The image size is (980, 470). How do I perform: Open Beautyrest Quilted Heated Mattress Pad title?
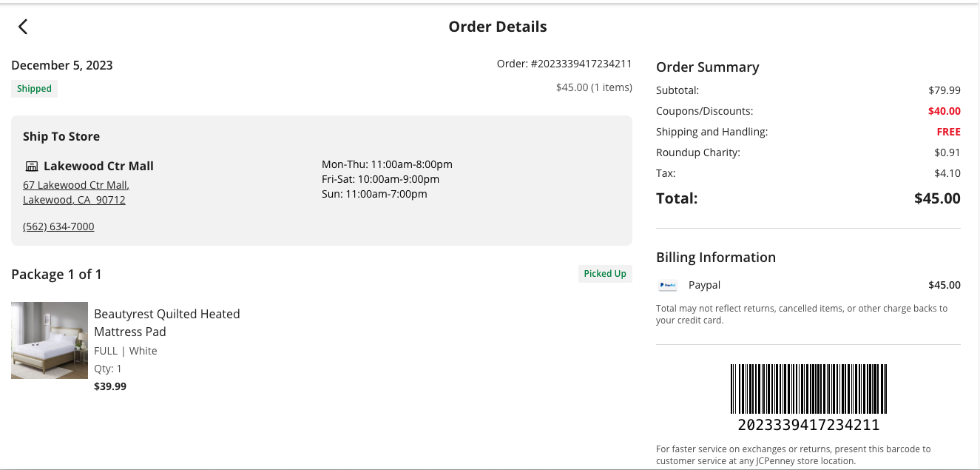[x=167, y=323]
